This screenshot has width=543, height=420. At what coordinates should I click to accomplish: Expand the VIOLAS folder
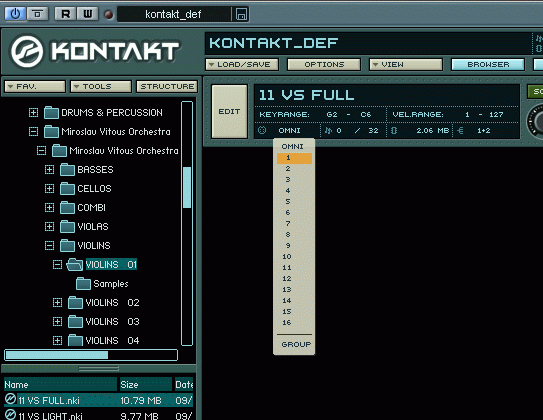tap(50, 226)
